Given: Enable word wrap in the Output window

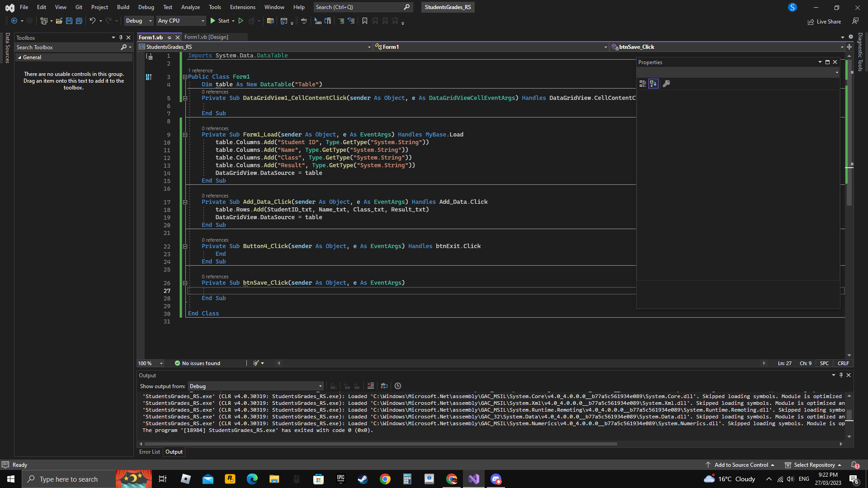Looking at the screenshot, I should (384, 386).
